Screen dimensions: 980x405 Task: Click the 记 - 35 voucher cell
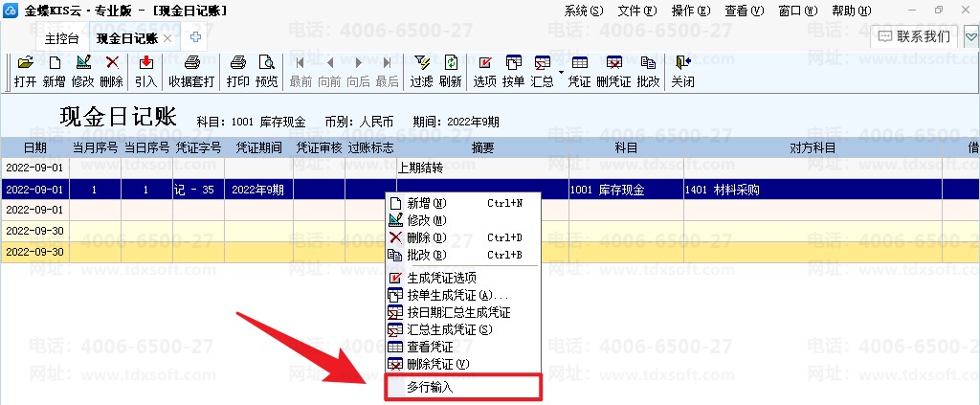coord(198,190)
